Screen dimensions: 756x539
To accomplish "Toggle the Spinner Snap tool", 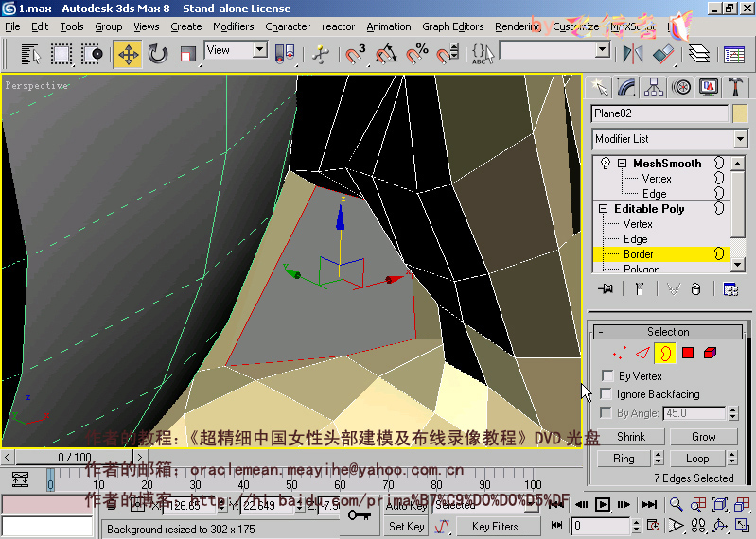I will coord(448,54).
